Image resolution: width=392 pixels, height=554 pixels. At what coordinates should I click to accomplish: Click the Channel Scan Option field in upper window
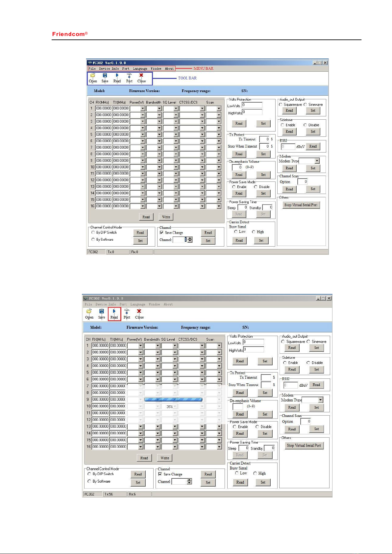point(303,181)
